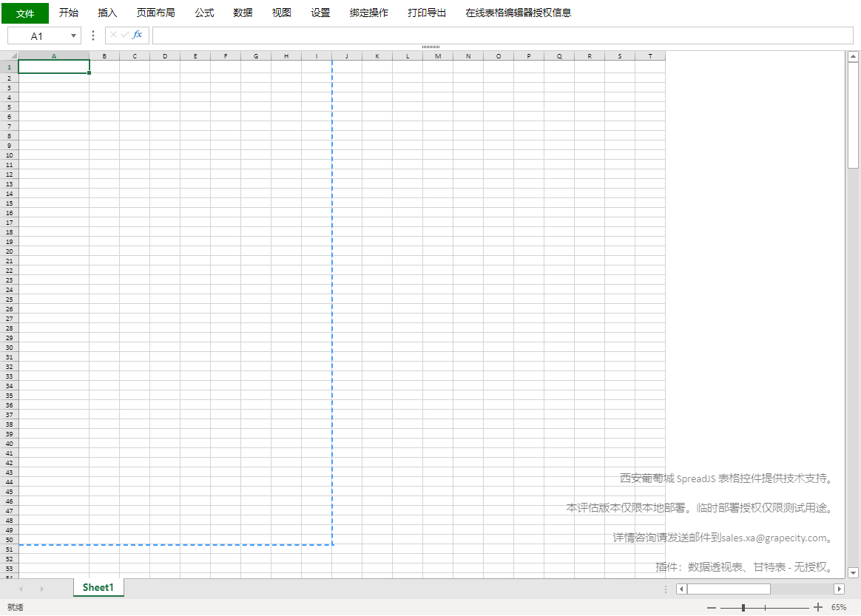Click the three-dot handle beside name box
The image size is (861, 616).
(x=93, y=35)
